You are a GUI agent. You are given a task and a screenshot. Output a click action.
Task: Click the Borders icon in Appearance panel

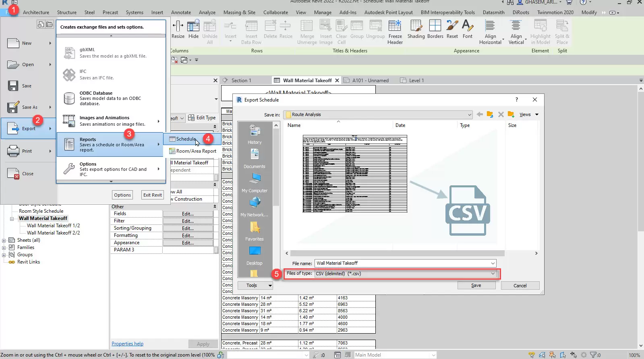coord(435,30)
